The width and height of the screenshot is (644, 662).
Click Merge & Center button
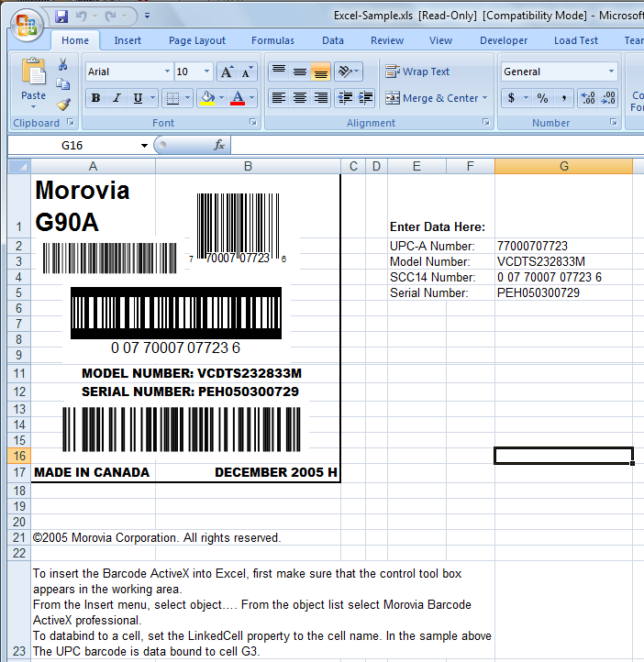tap(431, 98)
